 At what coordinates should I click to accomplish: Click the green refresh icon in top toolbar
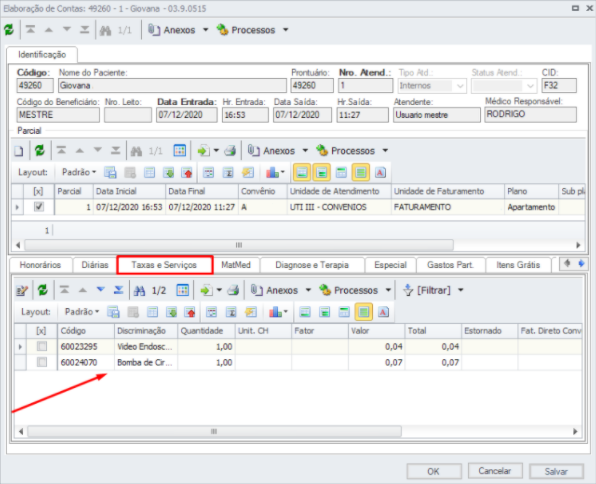[x=9, y=30]
